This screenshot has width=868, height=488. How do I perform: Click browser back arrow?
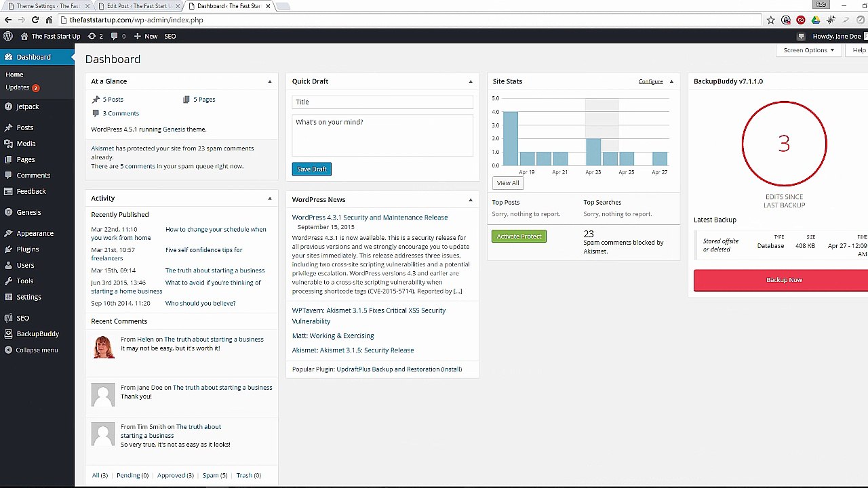pyautogui.click(x=8, y=20)
